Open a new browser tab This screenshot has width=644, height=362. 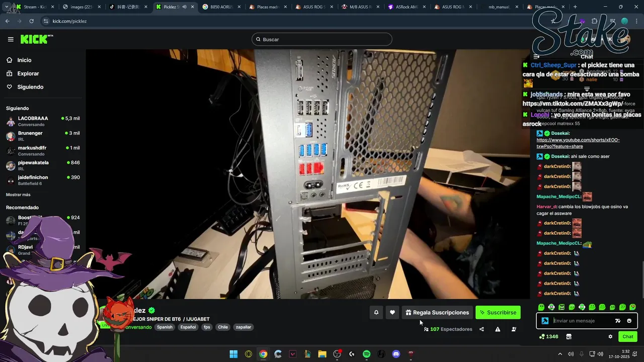click(x=575, y=7)
